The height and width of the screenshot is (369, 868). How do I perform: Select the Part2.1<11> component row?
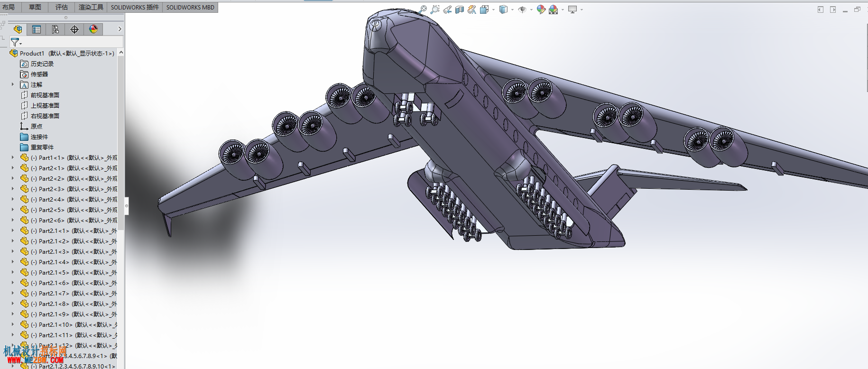[x=69, y=335]
